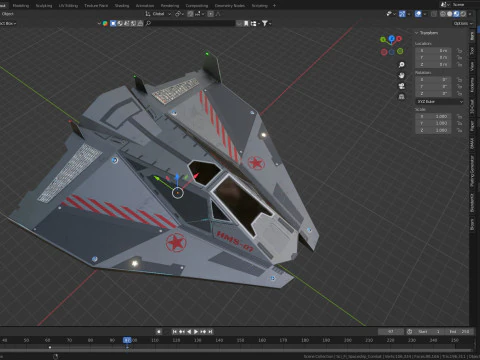Toggle X-ray mode icon
This screenshot has height=360, width=480.
point(433,14)
